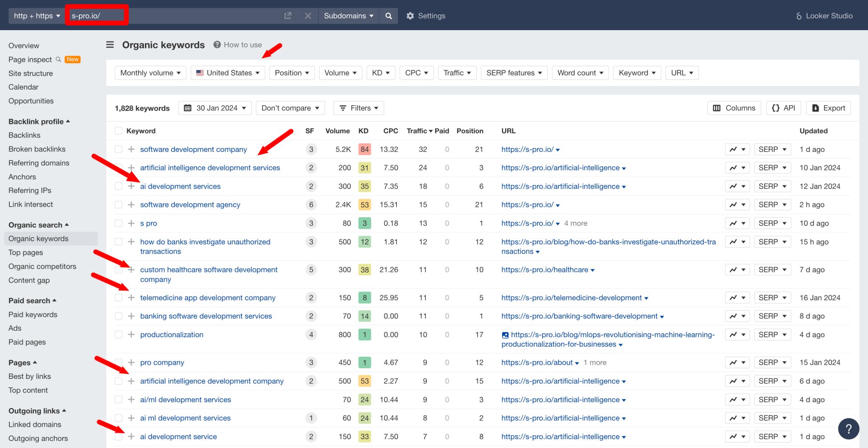This screenshot has height=448, width=868.
Task: Check 'software development agency' row checkbox
Action: point(119,204)
